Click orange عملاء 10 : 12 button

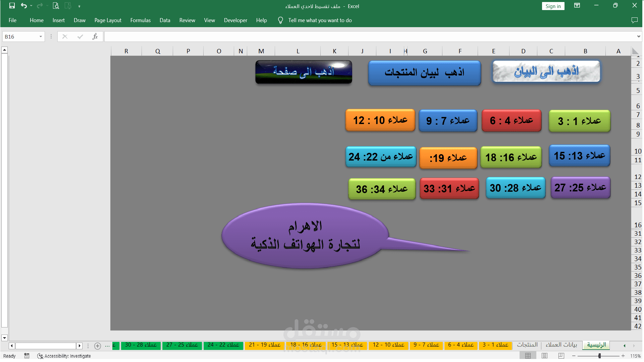pos(380,120)
